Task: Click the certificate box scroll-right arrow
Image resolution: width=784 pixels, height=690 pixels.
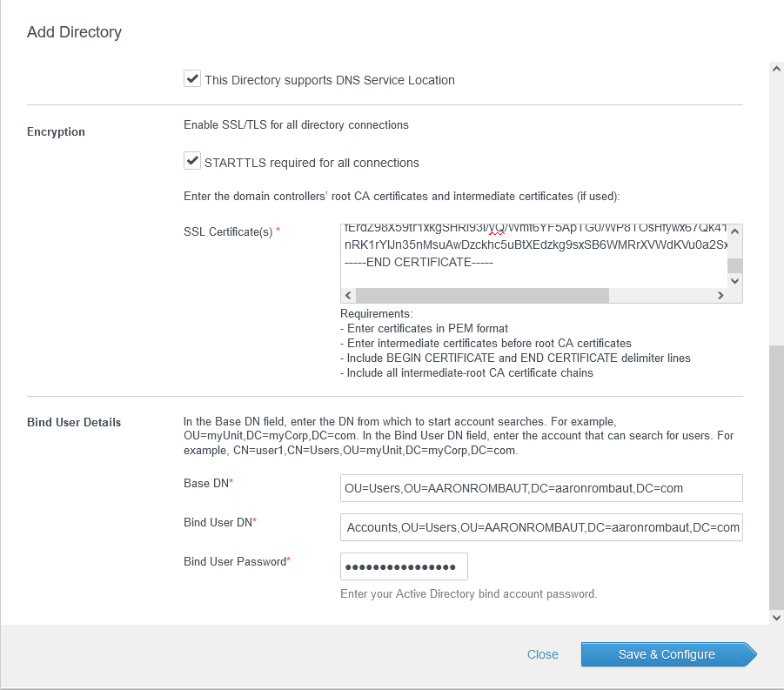Action: (x=720, y=296)
